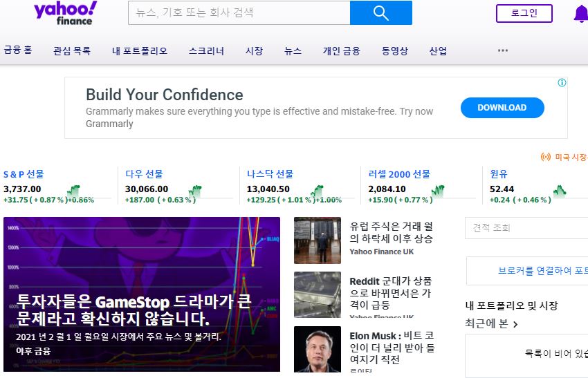Screen dimensions: 588x378
Task: Click the ad info icon on Grammarly banner
Action: click(x=562, y=83)
